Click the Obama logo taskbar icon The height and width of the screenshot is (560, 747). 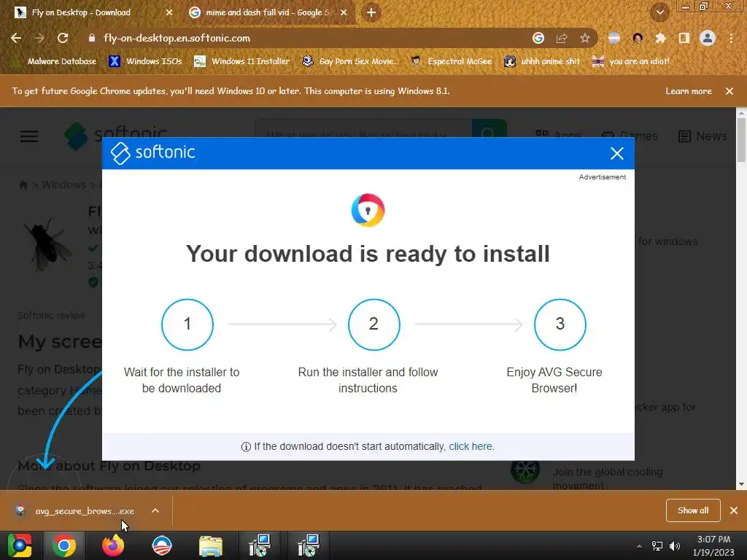(x=162, y=545)
